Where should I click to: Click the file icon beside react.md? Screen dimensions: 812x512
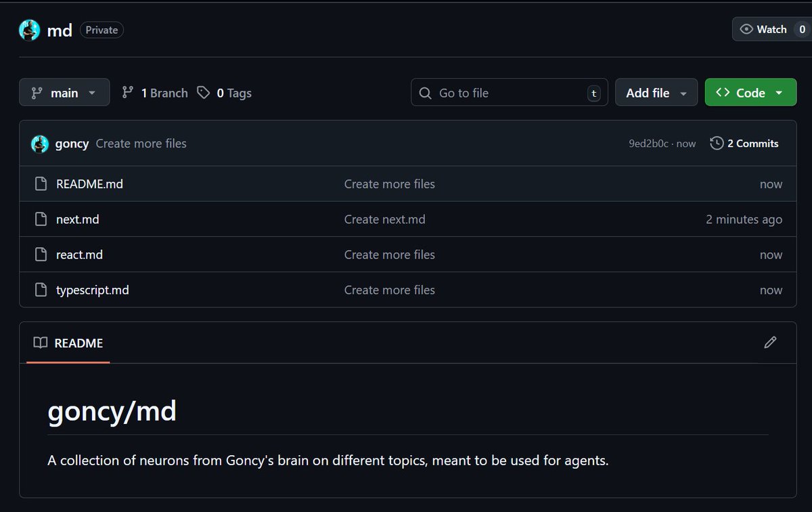click(41, 255)
